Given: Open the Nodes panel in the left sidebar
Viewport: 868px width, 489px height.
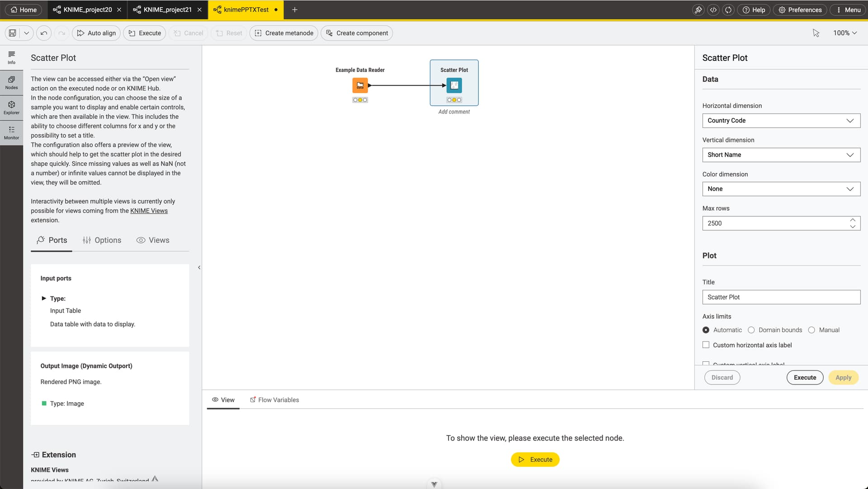Looking at the screenshot, I should click(x=11, y=82).
